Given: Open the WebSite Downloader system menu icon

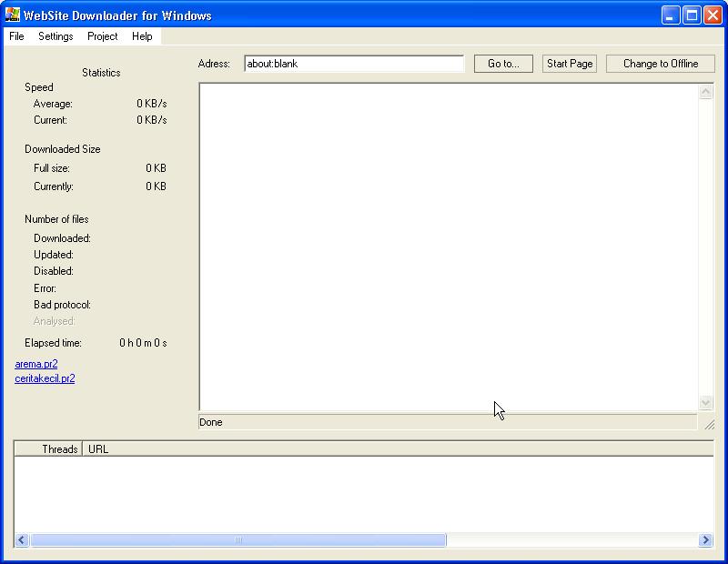Looking at the screenshot, I should [11, 15].
